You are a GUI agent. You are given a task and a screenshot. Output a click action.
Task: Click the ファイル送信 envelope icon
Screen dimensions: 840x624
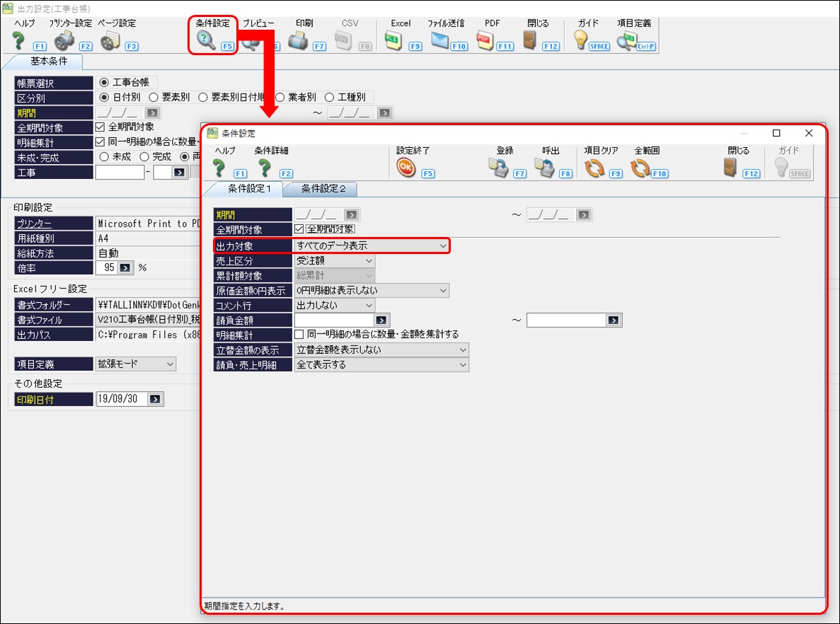[439, 42]
